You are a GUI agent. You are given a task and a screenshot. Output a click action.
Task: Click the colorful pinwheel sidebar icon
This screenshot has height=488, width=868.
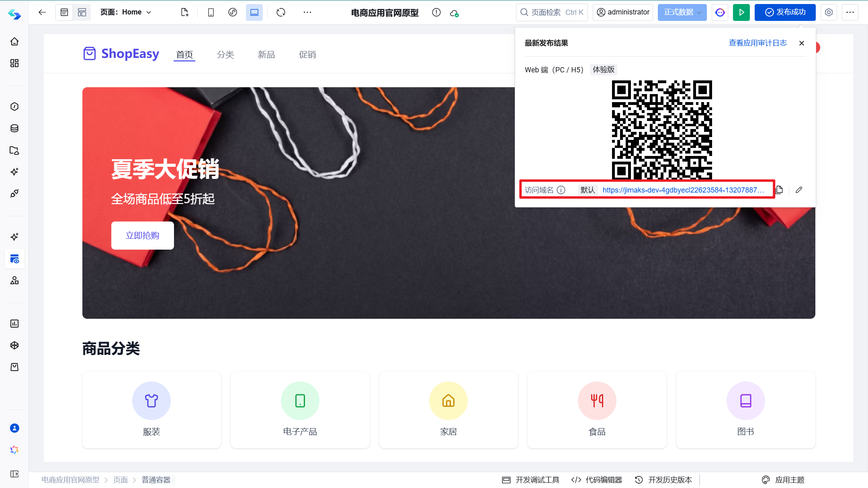tap(14, 450)
